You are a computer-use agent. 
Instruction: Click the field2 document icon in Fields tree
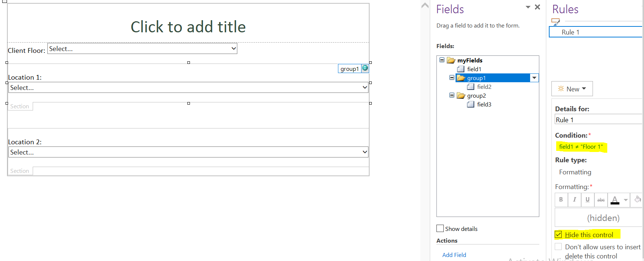(471, 87)
